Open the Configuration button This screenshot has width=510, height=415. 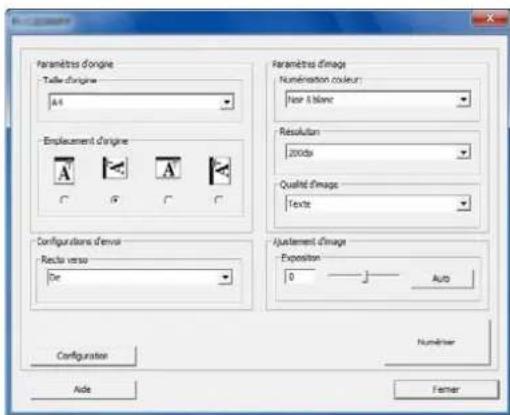click(83, 356)
